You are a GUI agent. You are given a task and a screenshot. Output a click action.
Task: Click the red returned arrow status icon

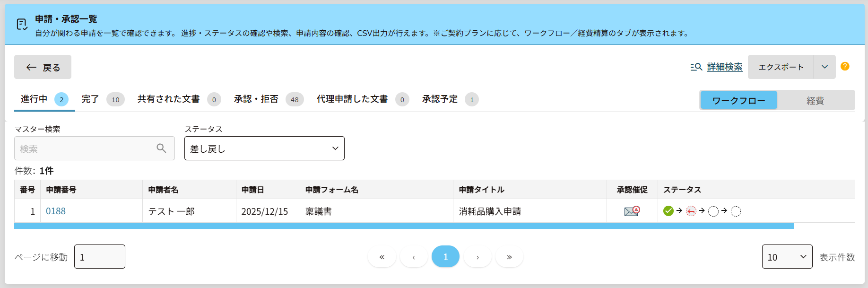coord(691,211)
